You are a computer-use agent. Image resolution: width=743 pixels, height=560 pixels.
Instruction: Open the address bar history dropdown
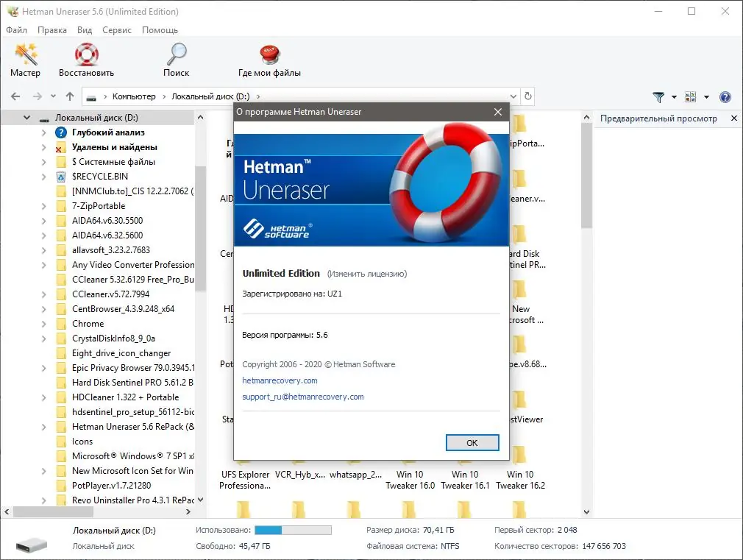pos(513,96)
